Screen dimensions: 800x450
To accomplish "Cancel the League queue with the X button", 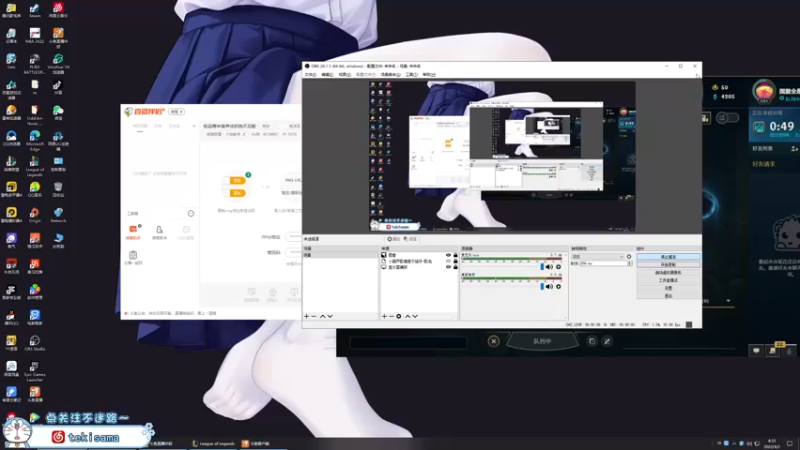I will [493, 341].
